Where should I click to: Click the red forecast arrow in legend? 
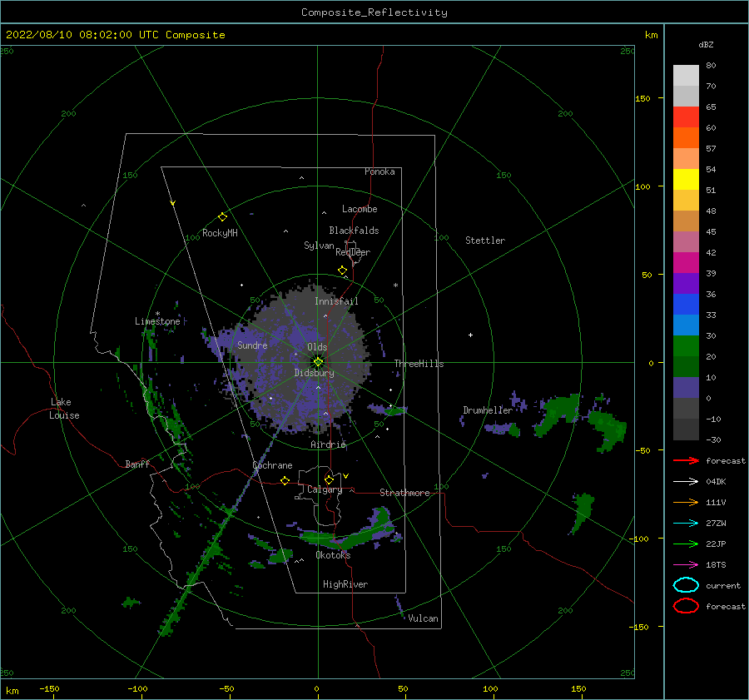pyautogui.click(x=686, y=460)
